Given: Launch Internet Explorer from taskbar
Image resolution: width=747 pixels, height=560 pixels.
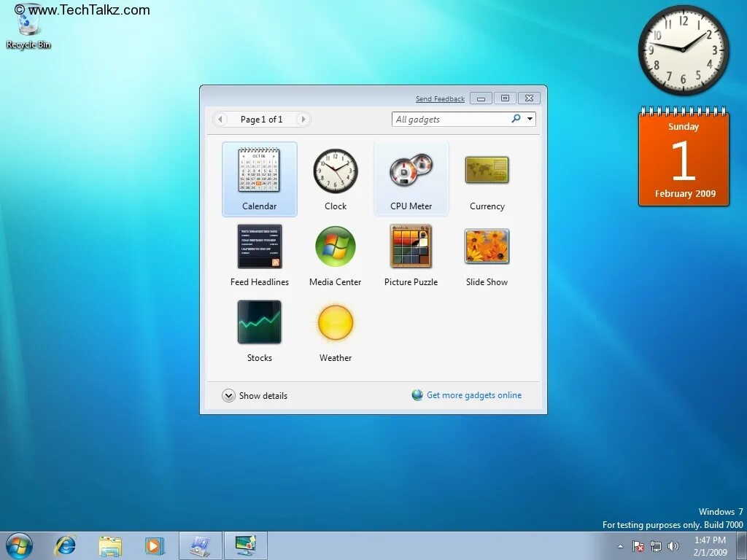Looking at the screenshot, I should point(65,545).
